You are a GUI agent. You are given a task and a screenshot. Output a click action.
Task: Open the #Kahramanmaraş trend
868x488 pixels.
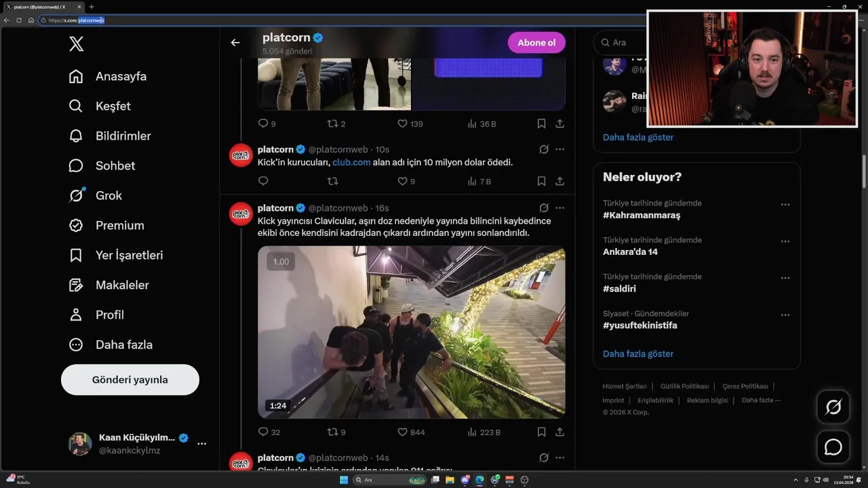pyautogui.click(x=642, y=216)
